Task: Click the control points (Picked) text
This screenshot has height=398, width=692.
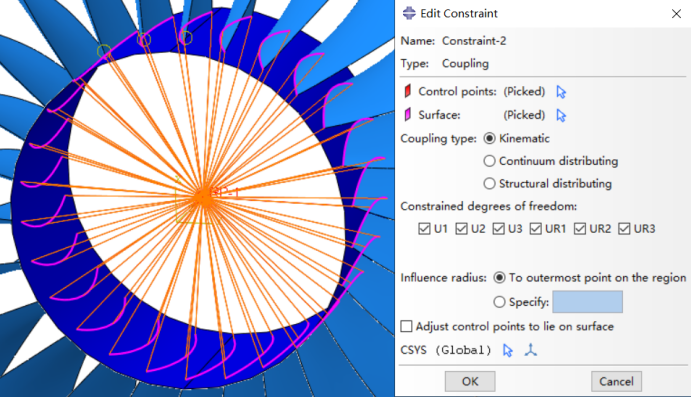Action: coord(524,91)
